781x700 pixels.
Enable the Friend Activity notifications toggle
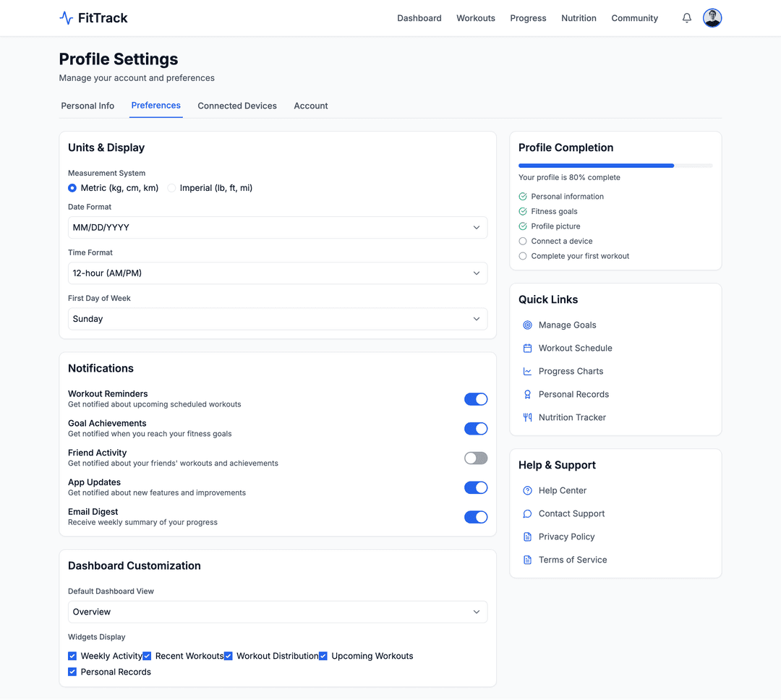[475, 458]
